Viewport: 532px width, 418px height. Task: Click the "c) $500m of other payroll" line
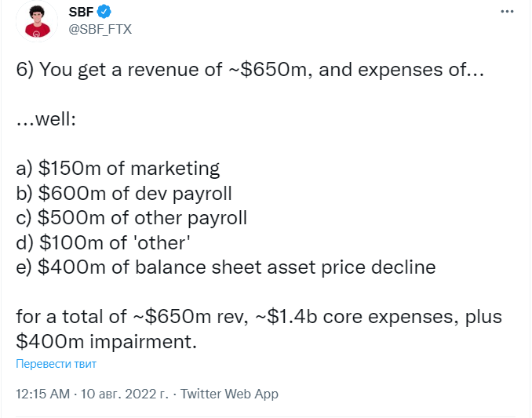point(131,218)
